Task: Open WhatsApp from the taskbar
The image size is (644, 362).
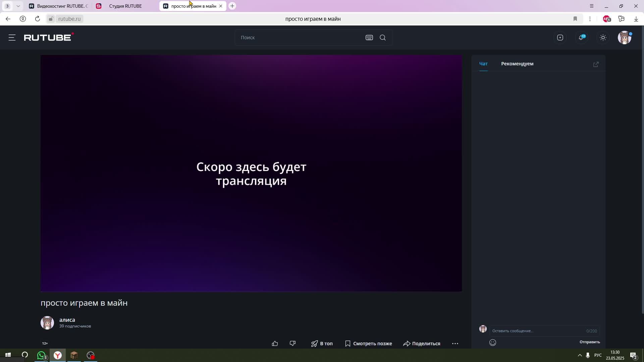Action: coord(41,355)
